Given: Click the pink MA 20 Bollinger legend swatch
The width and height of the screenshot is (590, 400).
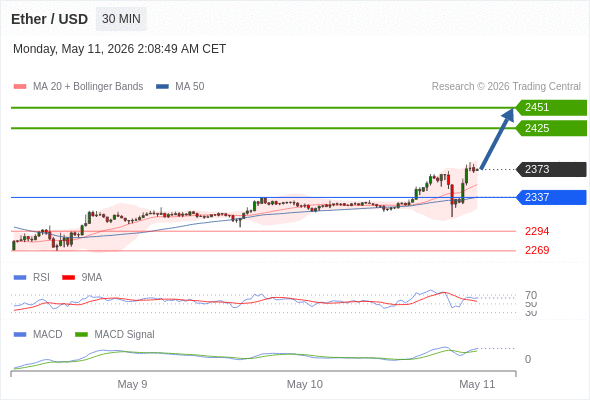Looking at the screenshot, I should (20, 87).
